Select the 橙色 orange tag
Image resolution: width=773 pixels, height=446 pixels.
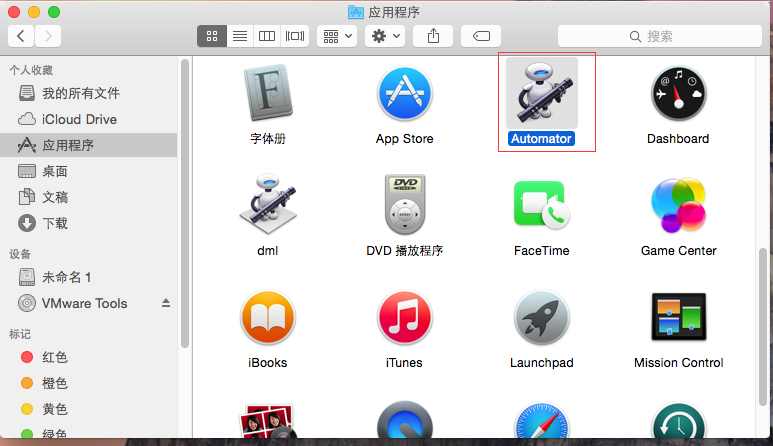pos(89,383)
